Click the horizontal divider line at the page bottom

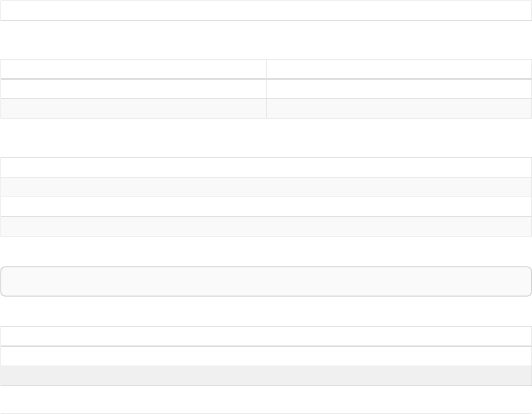click(x=266, y=413)
